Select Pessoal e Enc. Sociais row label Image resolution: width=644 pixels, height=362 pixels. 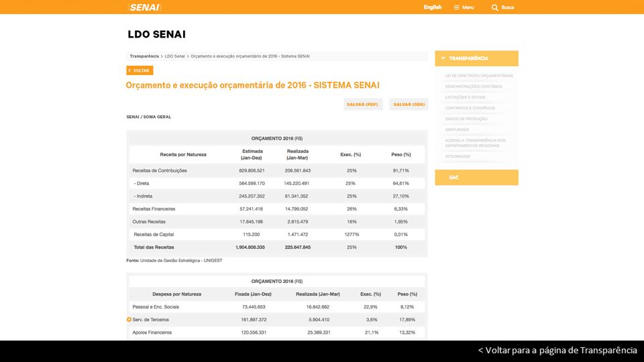(x=156, y=306)
